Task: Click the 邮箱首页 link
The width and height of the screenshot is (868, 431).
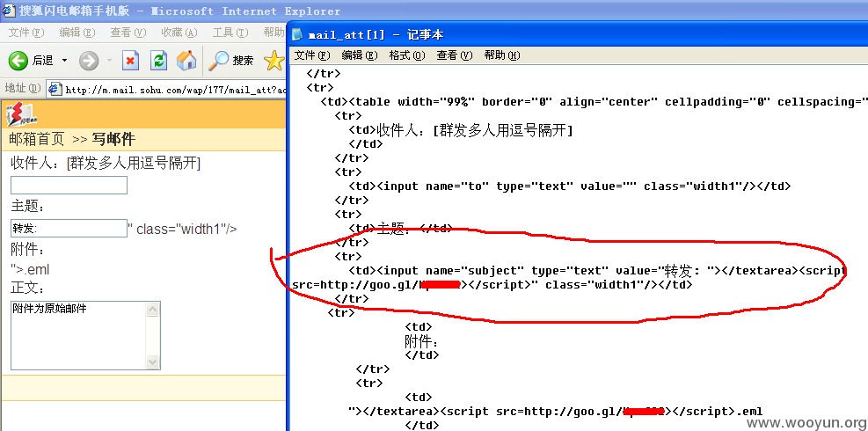Action: 37,139
